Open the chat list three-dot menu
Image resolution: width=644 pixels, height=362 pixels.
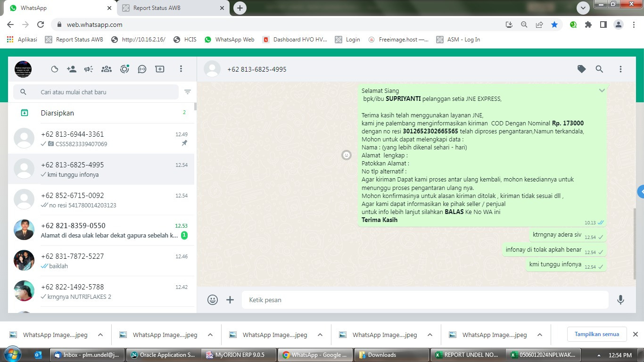click(x=181, y=69)
